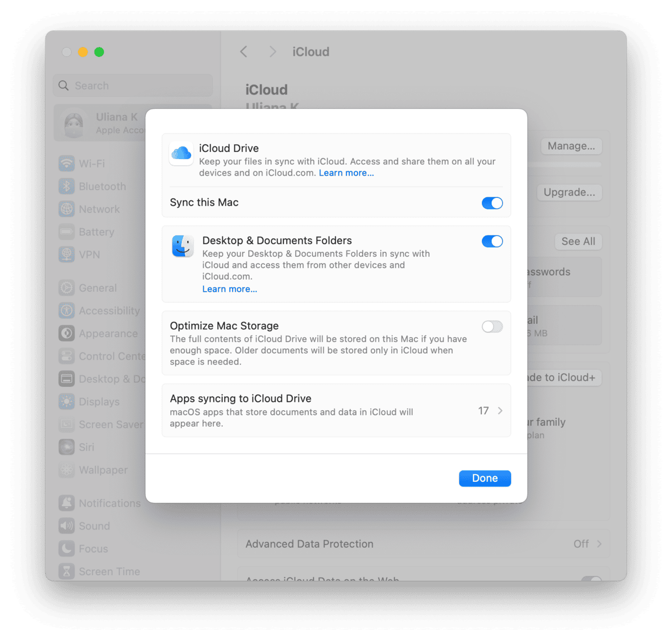This screenshot has width=672, height=641.
Task: Click the iCloud Drive cloud icon
Action: (x=181, y=153)
